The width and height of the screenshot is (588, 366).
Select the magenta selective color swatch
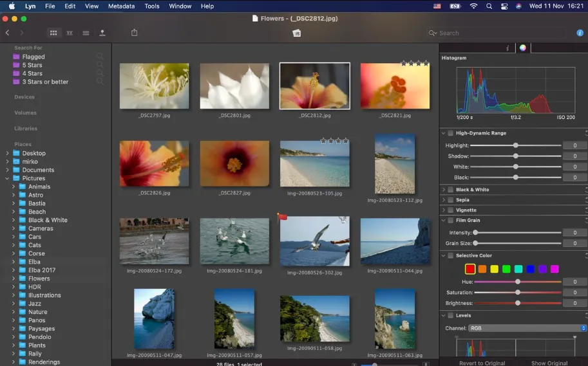click(x=555, y=269)
